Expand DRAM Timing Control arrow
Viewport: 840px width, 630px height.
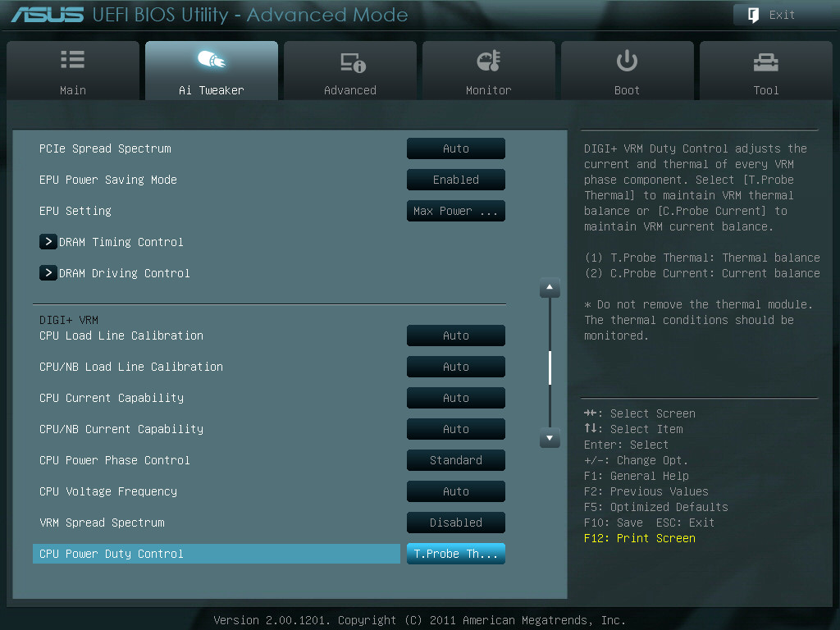click(x=48, y=242)
